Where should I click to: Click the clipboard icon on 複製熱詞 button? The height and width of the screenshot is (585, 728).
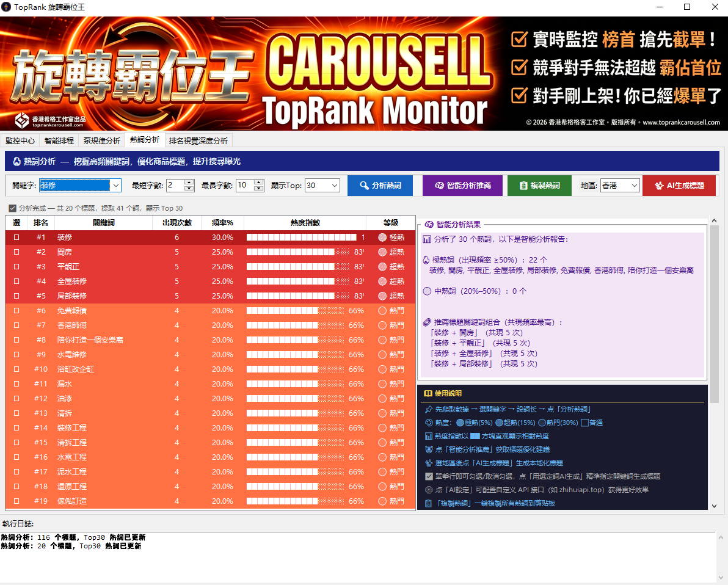[x=523, y=185]
